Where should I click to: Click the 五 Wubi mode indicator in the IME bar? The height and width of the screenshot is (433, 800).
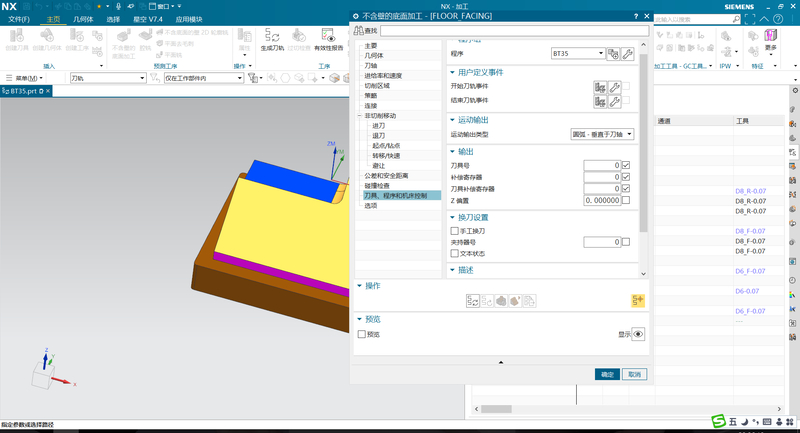tap(733, 422)
